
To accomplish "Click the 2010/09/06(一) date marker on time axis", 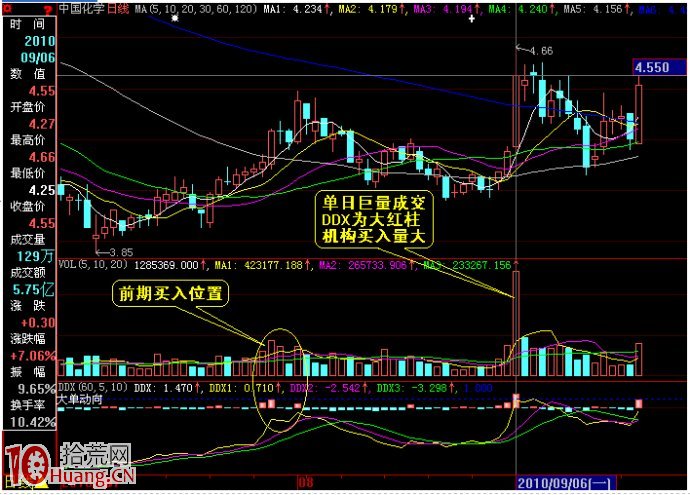I will [564, 484].
